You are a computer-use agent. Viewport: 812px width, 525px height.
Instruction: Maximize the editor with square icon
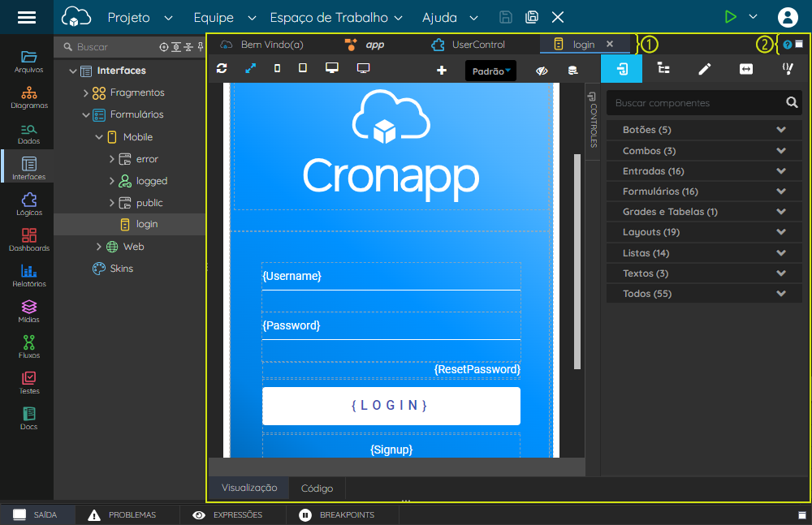800,44
